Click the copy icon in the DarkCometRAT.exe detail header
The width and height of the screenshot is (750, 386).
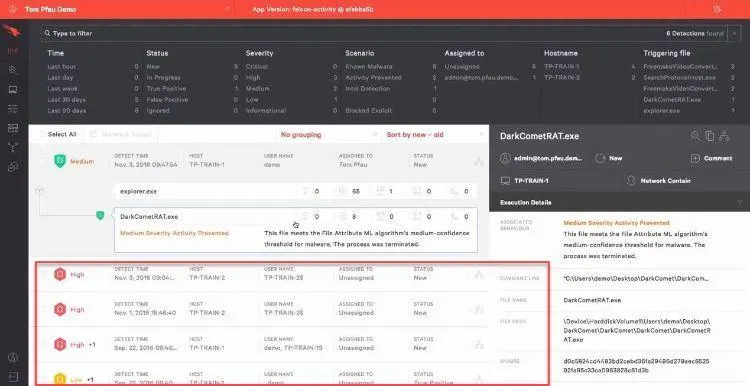[x=710, y=136]
